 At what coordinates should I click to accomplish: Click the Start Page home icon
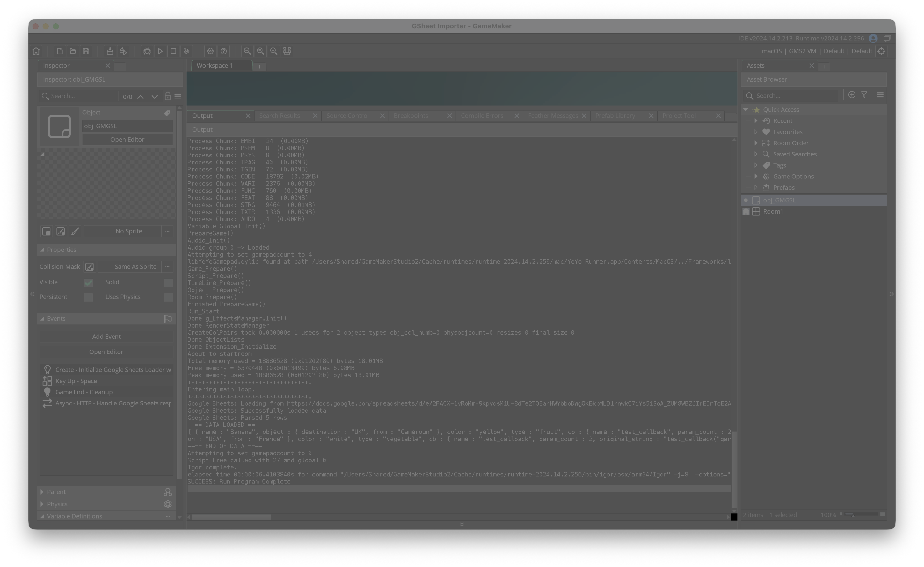click(37, 51)
